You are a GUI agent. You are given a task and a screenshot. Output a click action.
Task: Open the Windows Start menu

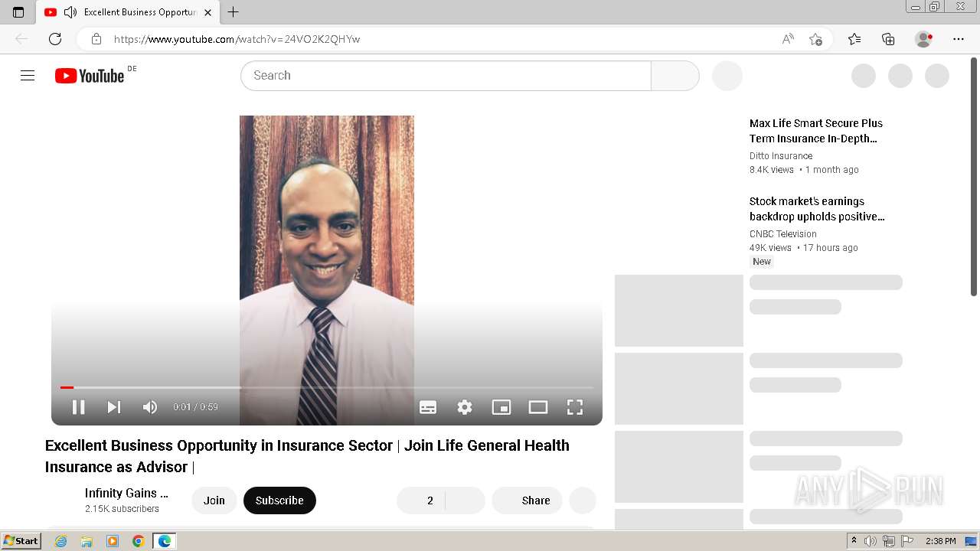tap(21, 541)
